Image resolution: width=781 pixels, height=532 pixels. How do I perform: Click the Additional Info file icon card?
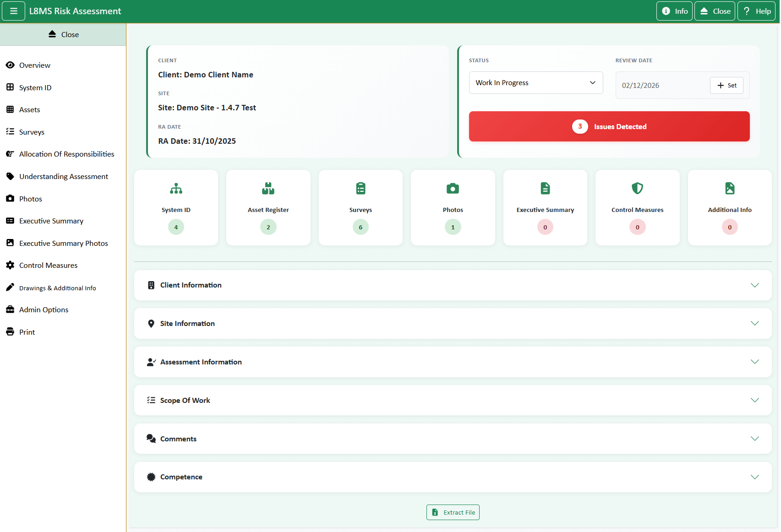(x=729, y=207)
